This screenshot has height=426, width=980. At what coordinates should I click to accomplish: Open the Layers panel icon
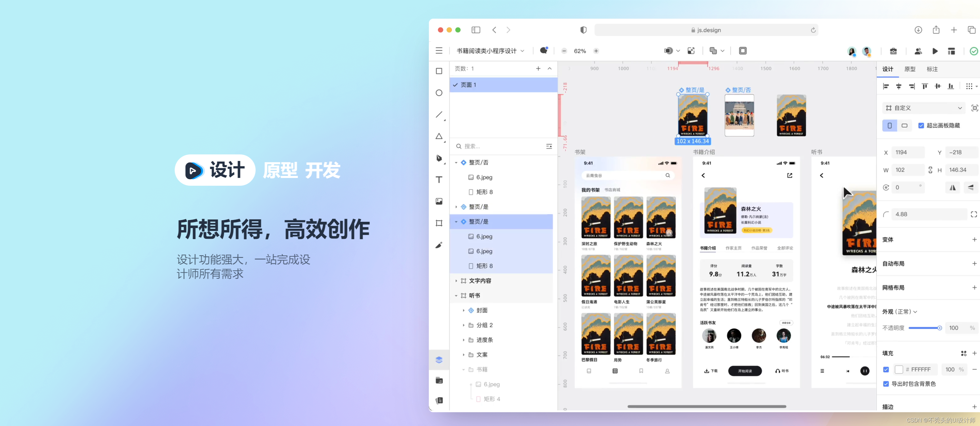click(x=439, y=360)
